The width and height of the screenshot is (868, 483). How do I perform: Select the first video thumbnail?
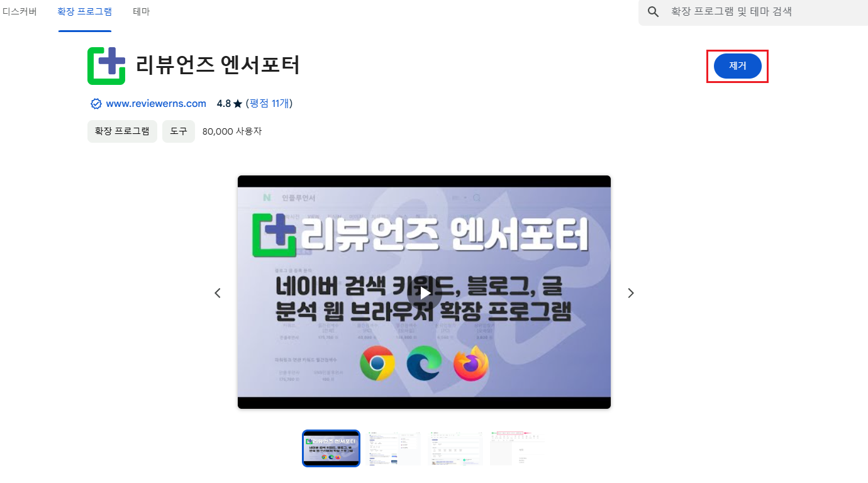331,448
